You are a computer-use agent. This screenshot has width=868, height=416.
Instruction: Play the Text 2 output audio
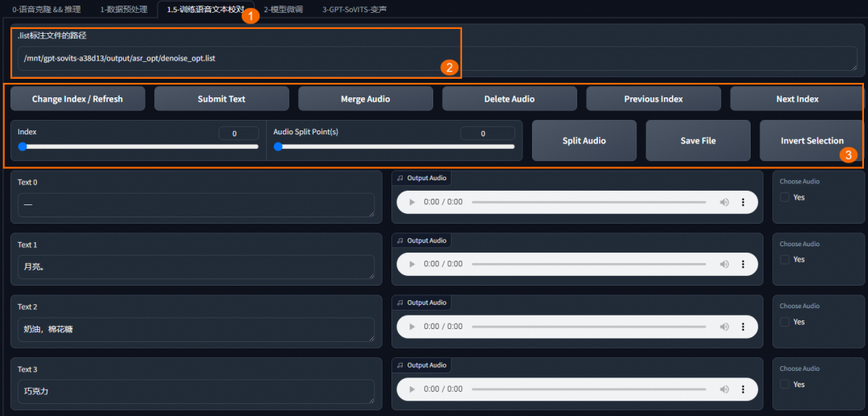click(x=411, y=327)
